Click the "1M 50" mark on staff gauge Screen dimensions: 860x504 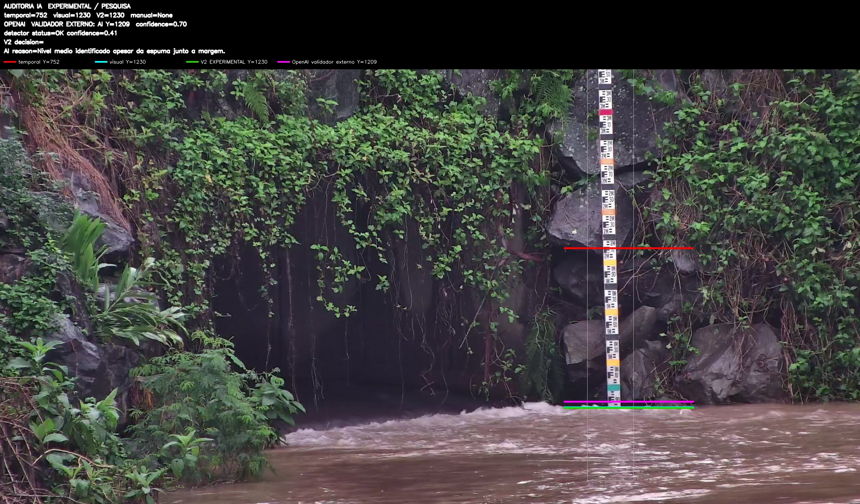(611, 325)
